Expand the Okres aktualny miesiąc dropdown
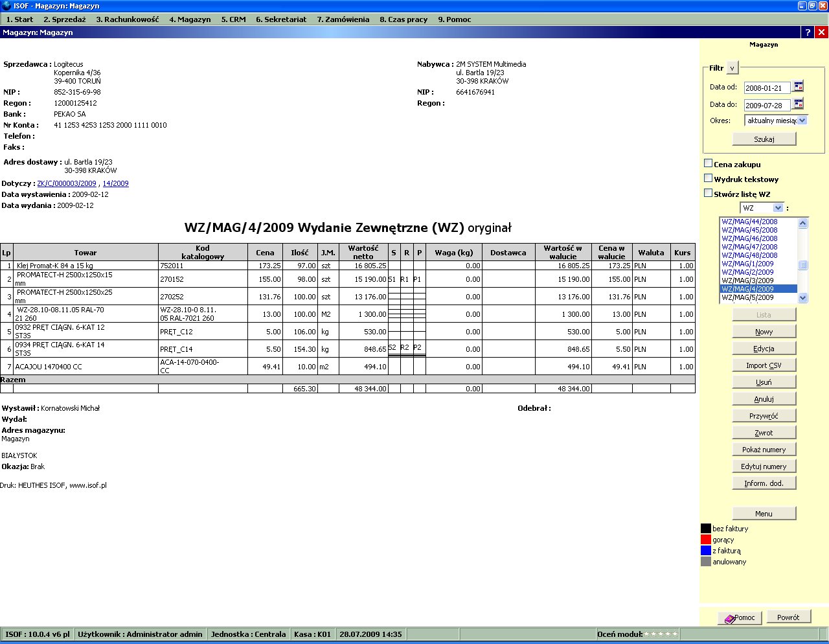Image resolution: width=829 pixels, height=644 pixels. coord(776,121)
